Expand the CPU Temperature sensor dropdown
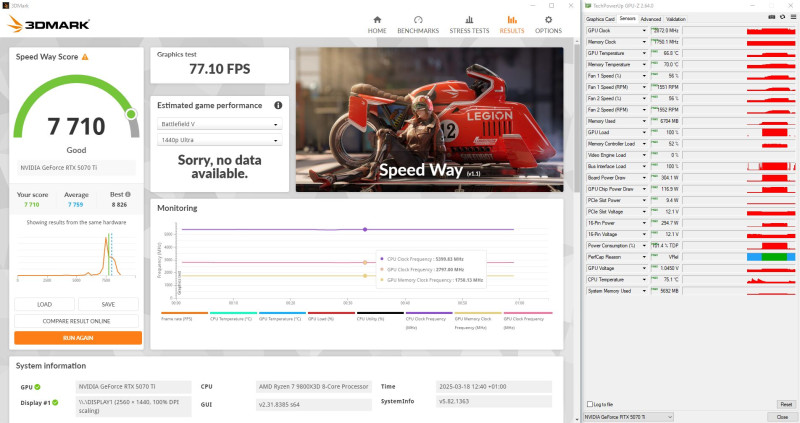This screenshot has width=800, height=423. (x=644, y=280)
